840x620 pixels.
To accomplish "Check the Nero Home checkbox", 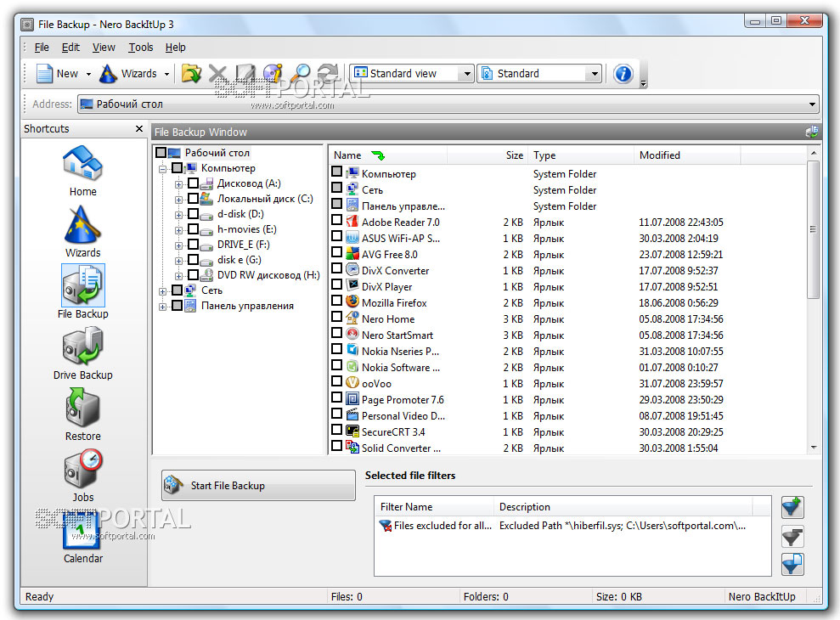I will point(336,317).
